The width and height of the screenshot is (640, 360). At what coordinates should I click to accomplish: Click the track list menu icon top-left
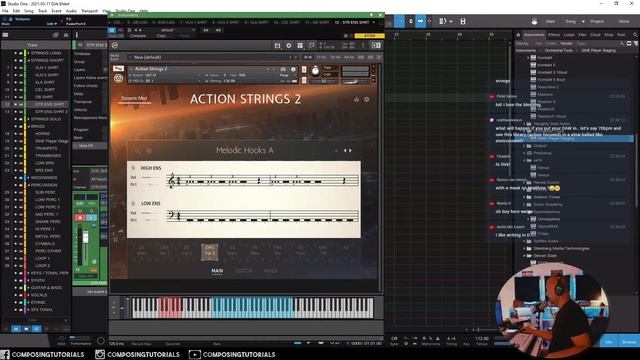tap(5, 35)
